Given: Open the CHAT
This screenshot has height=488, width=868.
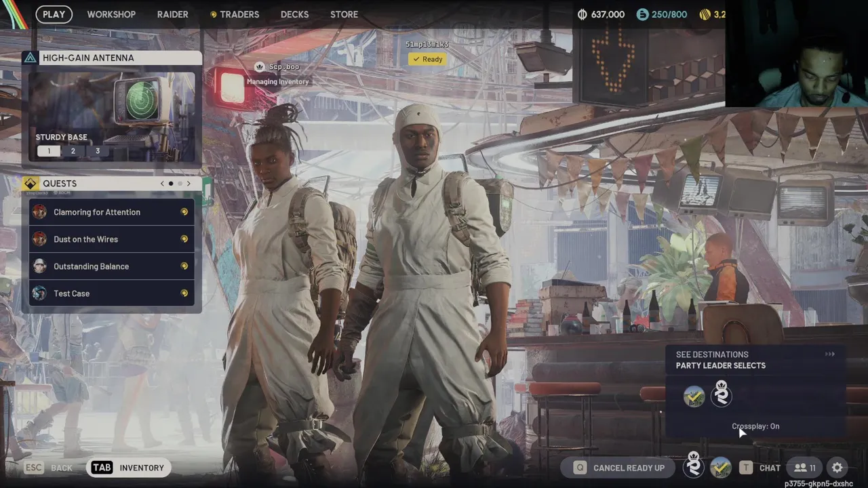Looking at the screenshot, I should (x=770, y=468).
